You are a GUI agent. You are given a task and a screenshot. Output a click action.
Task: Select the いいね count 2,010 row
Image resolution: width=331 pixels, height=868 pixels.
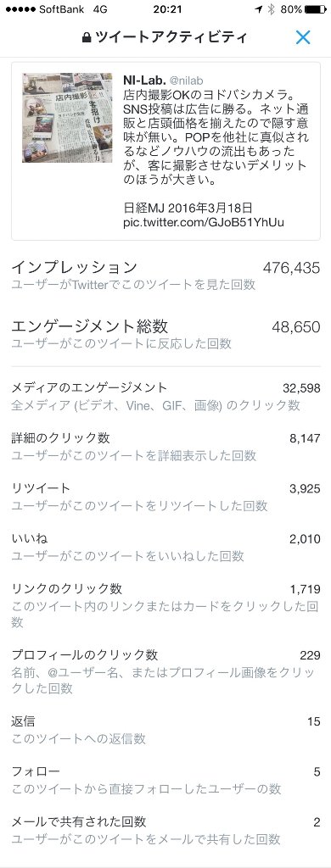point(165,547)
